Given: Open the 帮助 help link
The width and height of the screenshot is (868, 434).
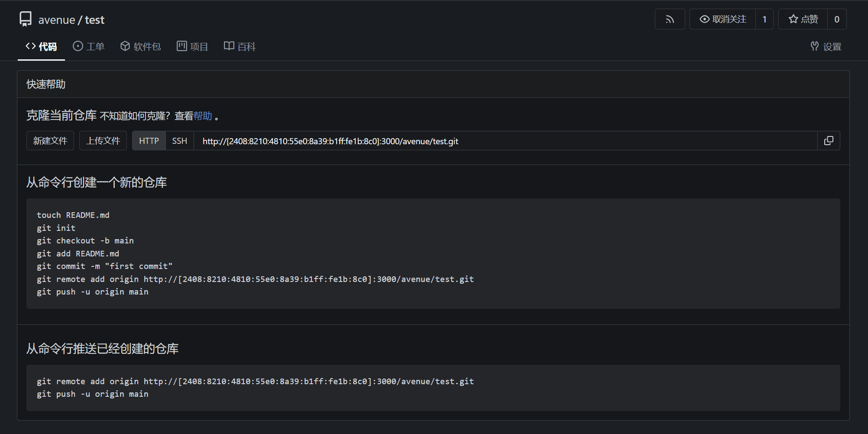Looking at the screenshot, I should point(203,116).
